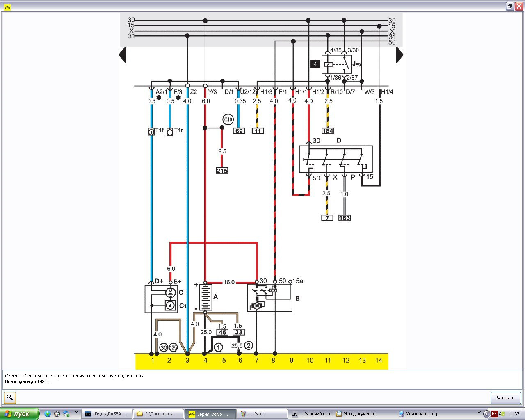Switch to the D:\dis\PASSA command prompt window
Viewport: 525px width, 420px height.
click(107, 414)
